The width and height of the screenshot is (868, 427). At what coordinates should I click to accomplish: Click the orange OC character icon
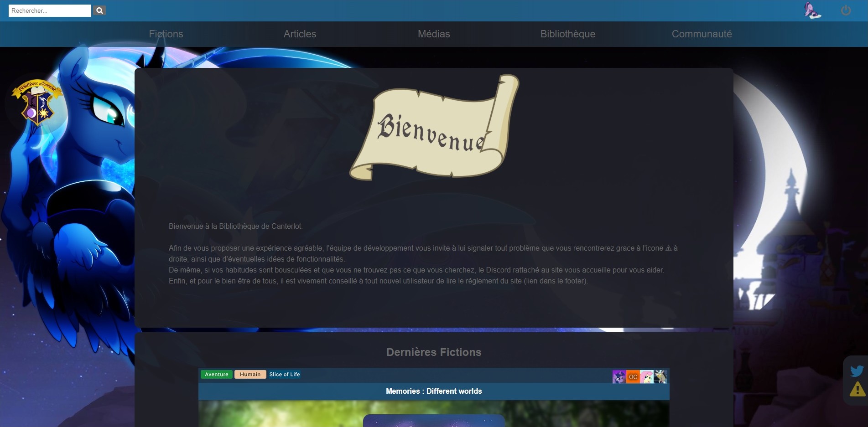point(633,377)
